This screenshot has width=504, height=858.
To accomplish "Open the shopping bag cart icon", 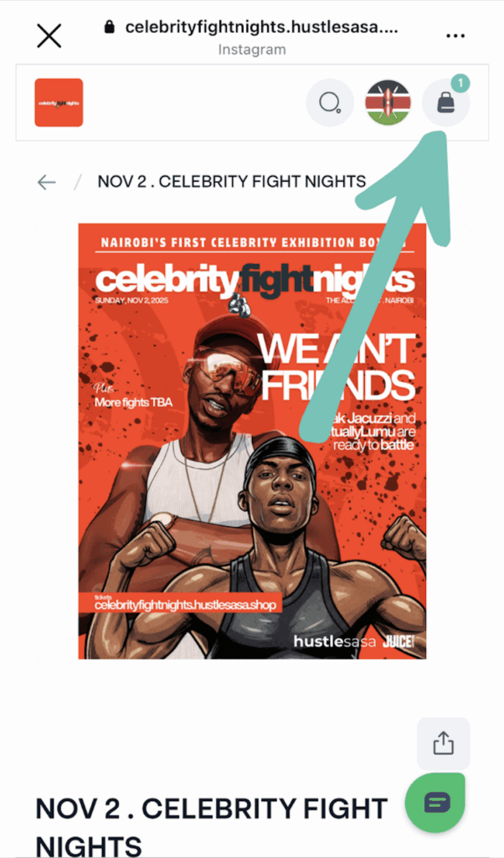I will (x=446, y=103).
